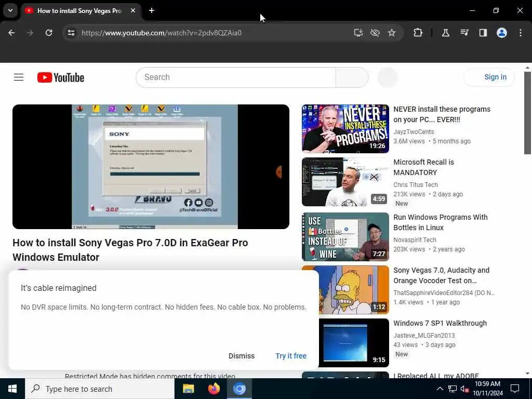Open Chrome Labs flask icon
Viewport: 532px width, 399px height.
(445, 33)
